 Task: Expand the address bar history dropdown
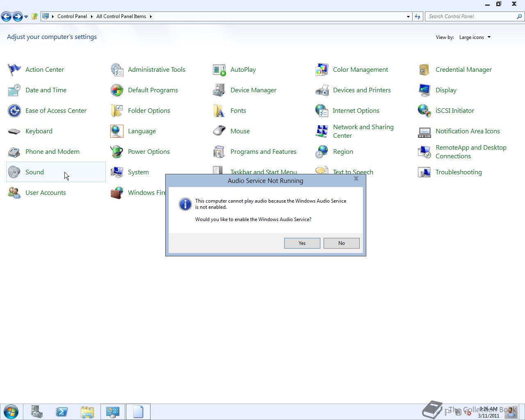408,16
